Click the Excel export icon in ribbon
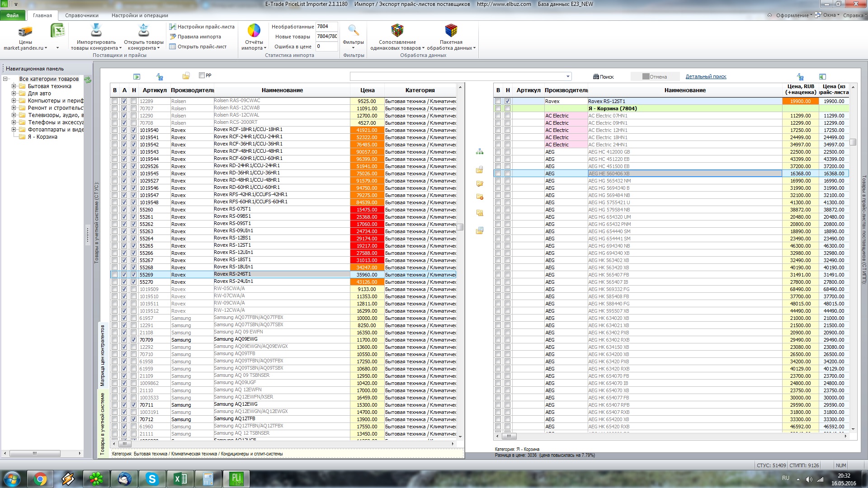The width and height of the screenshot is (868, 488). coord(57,31)
